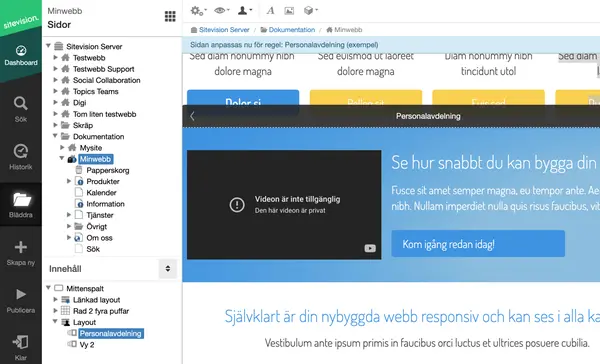Click the Sidor panel heading
600x364 pixels.
click(x=59, y=24)
